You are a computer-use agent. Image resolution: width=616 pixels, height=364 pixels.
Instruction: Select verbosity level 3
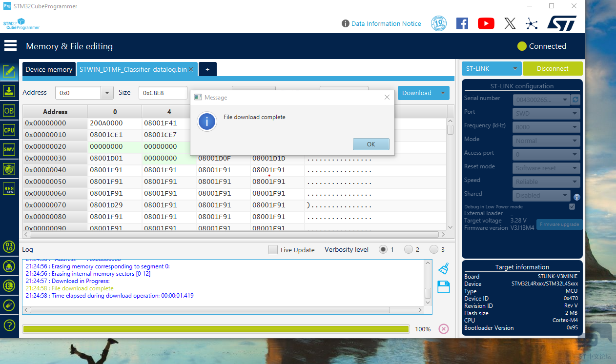(x=434, y=249)
